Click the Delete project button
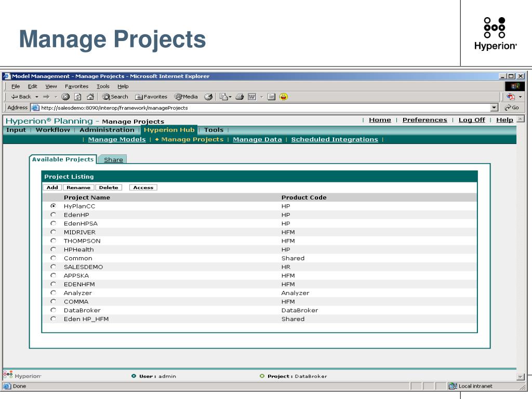 tap(109, 188)
